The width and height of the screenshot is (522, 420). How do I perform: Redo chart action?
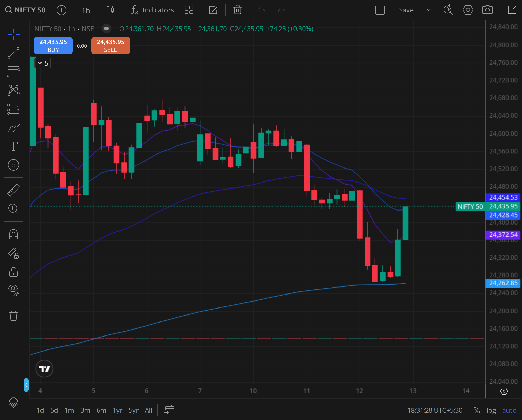pos(281,10)
